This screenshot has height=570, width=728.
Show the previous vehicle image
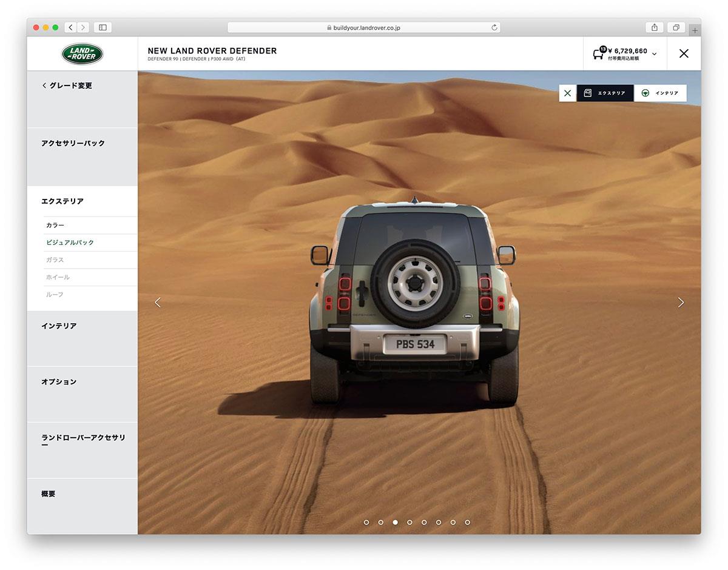[x=158, y=302]
